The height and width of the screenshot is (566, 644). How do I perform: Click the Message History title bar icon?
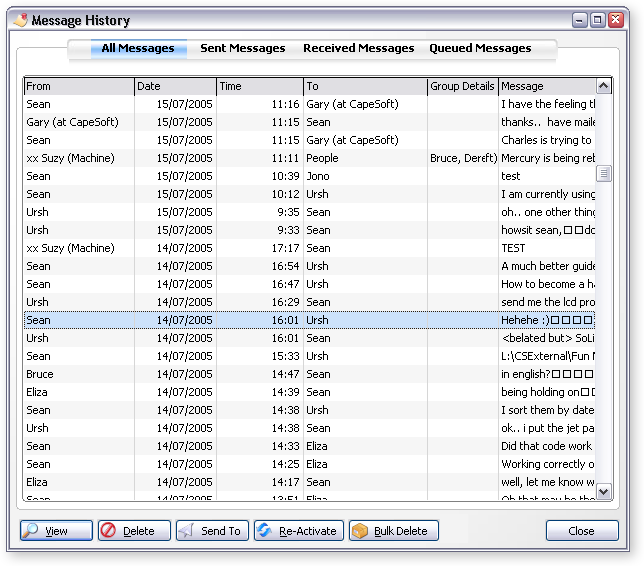20,20
